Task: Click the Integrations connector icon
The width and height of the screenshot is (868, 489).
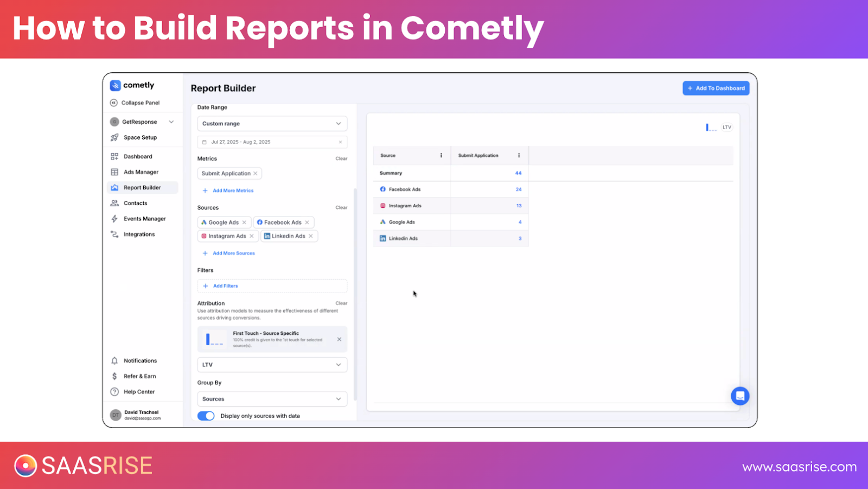Action: click(114, 234)
